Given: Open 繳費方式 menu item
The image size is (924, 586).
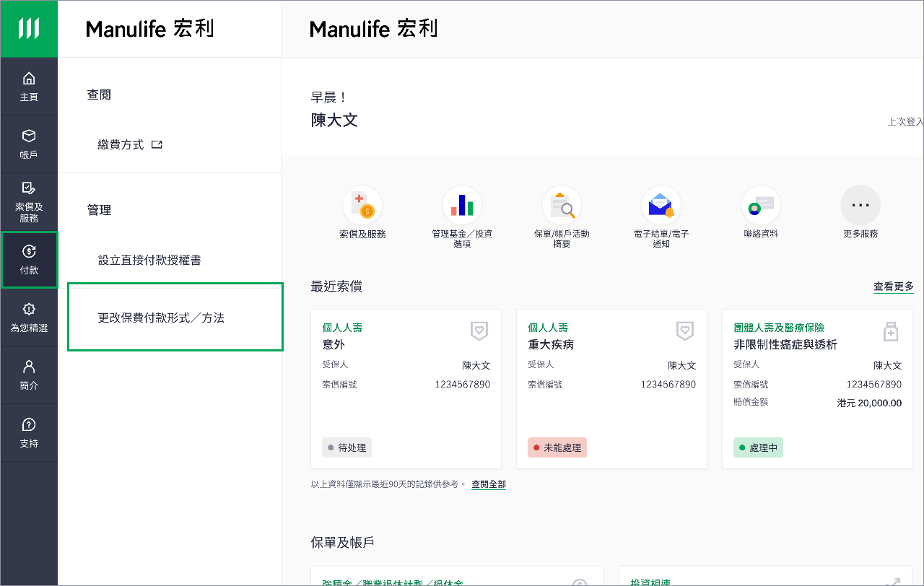Looking at the screenshot, I should (130, 144).
